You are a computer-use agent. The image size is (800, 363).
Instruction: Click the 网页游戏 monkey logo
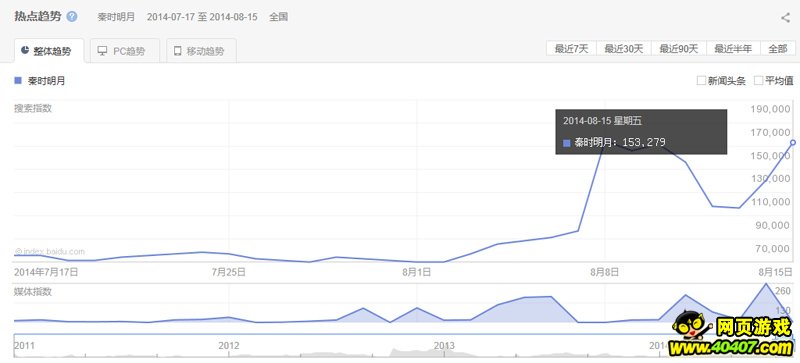pyautogui.click(x=689, y=329)
